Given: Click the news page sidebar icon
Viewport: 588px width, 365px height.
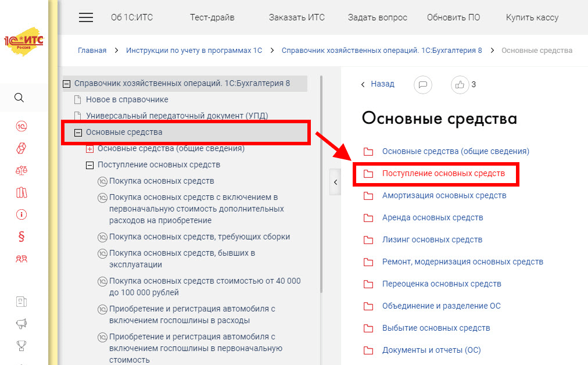Looking at the screenshot, I should click(x=21, y=302).
